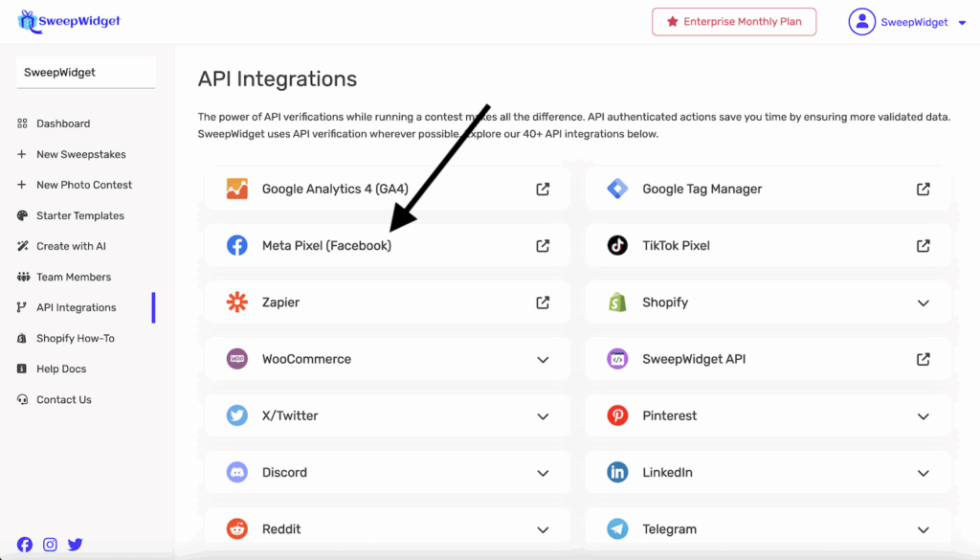980x560 pixels.
Task: Click the Twitter icon in sidebar footer
Action: 75,545
